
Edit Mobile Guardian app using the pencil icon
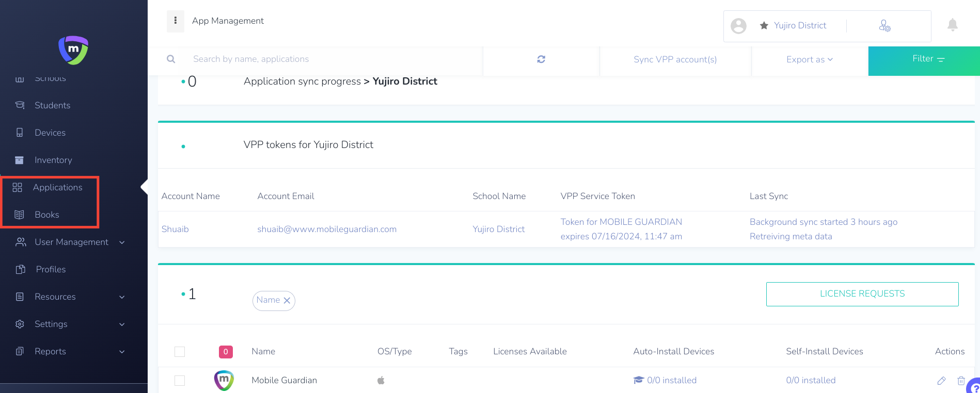pos(941,381)
